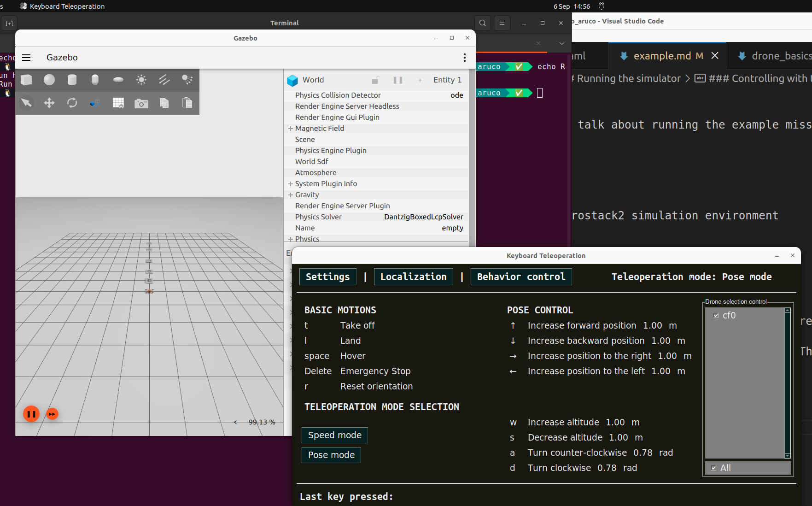
Task: Open the Localization view
Action: pos(413,277)
